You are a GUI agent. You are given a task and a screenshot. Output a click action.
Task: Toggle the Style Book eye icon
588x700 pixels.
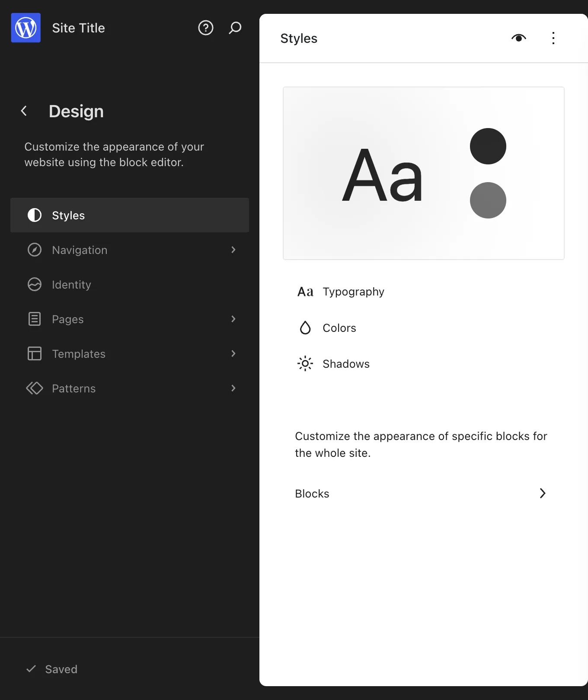pos(519,38)
